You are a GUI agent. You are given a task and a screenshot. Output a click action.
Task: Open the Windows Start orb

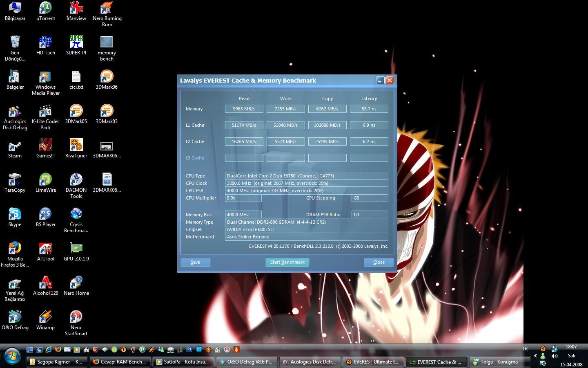point(11,356)
